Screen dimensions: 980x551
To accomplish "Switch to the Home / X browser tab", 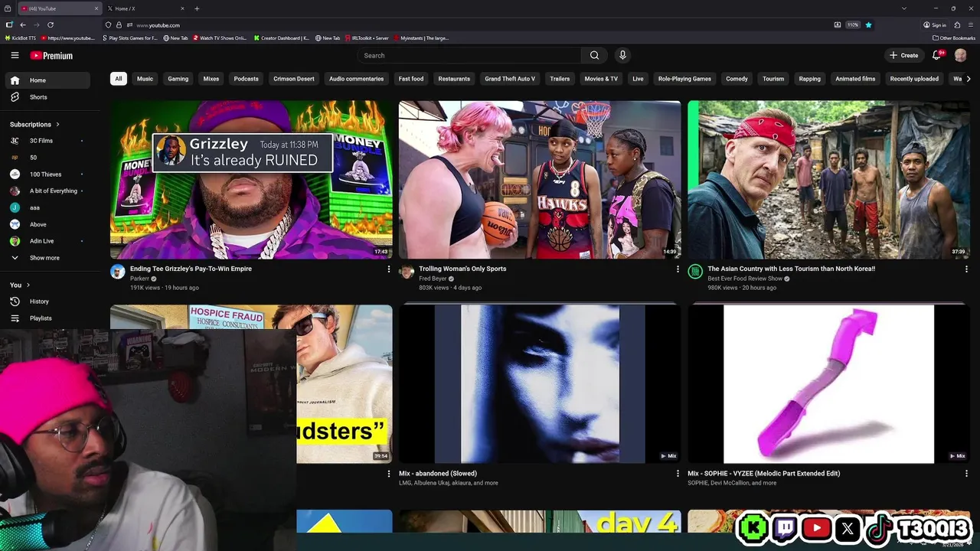I will point(145,8).
